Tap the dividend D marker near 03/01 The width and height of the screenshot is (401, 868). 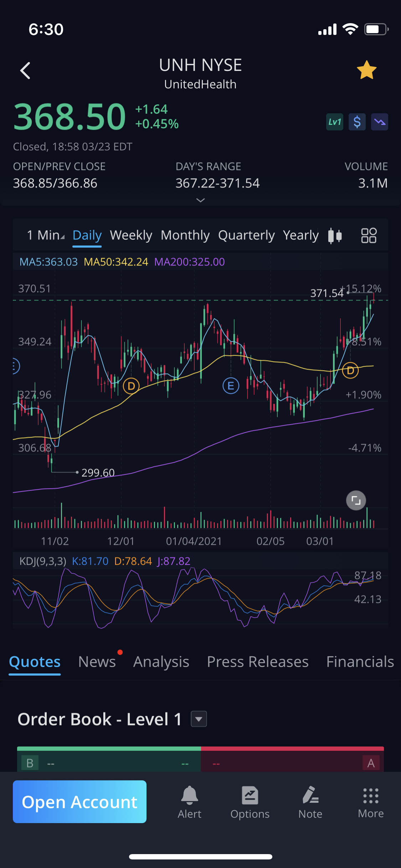pos(350,371)
